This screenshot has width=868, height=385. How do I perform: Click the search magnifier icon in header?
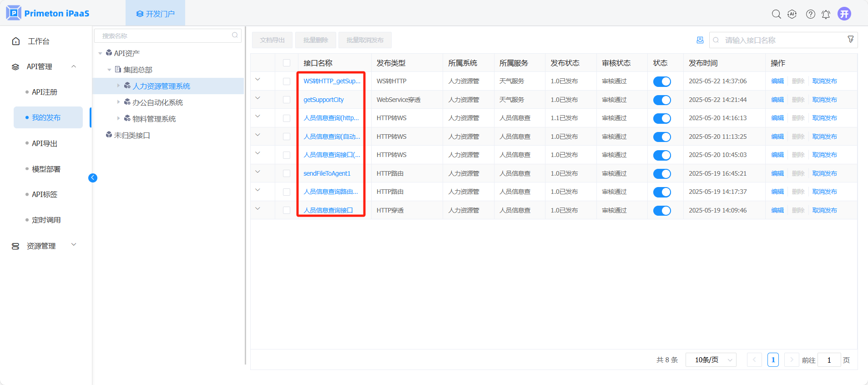coord(776,14)
